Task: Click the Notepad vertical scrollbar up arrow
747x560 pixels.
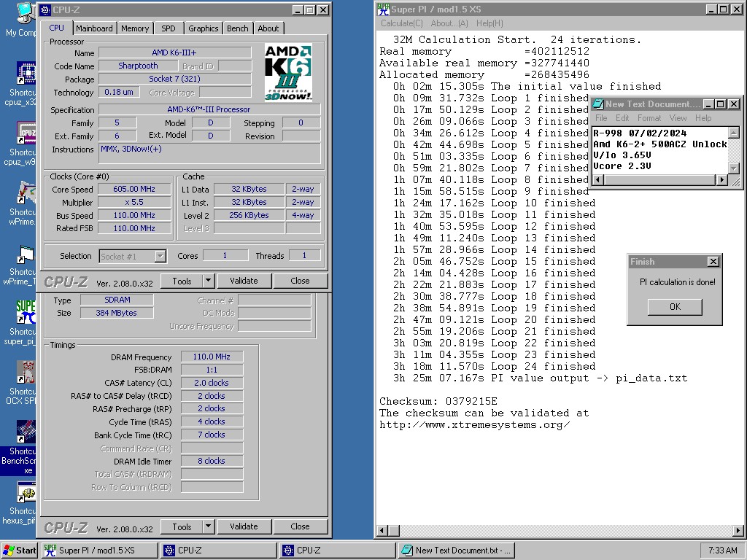Action: pos(734,133)
